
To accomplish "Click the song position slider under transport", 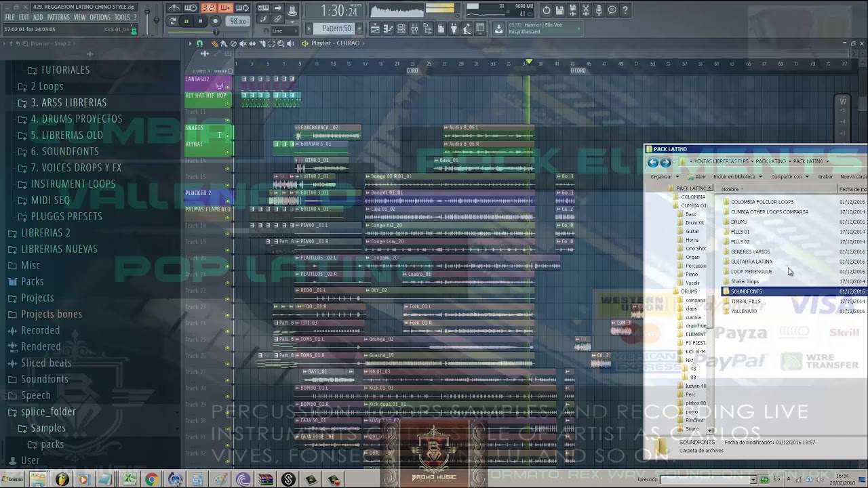I will coord(208,32).
